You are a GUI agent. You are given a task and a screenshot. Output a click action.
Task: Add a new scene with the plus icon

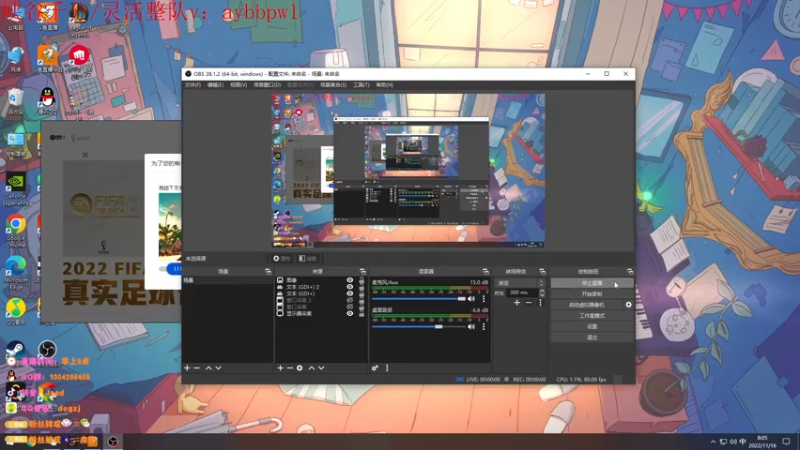[187, 368]
